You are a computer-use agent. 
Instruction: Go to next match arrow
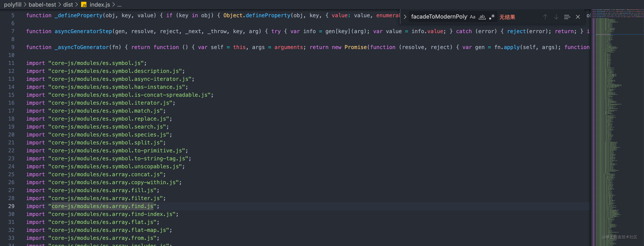pyautogui.click(x=556, y=17)
